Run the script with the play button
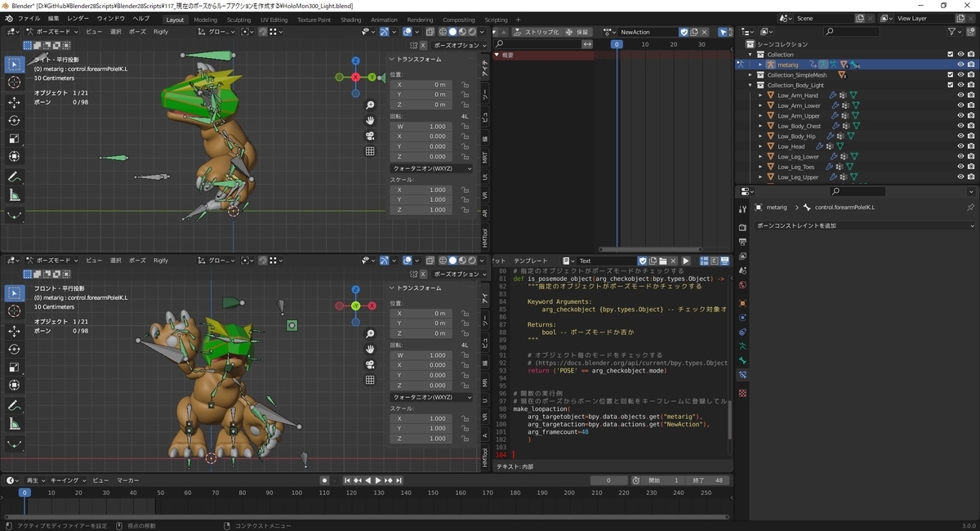The height and width of the screenshot is (531, 980). [x=686, y=261]
